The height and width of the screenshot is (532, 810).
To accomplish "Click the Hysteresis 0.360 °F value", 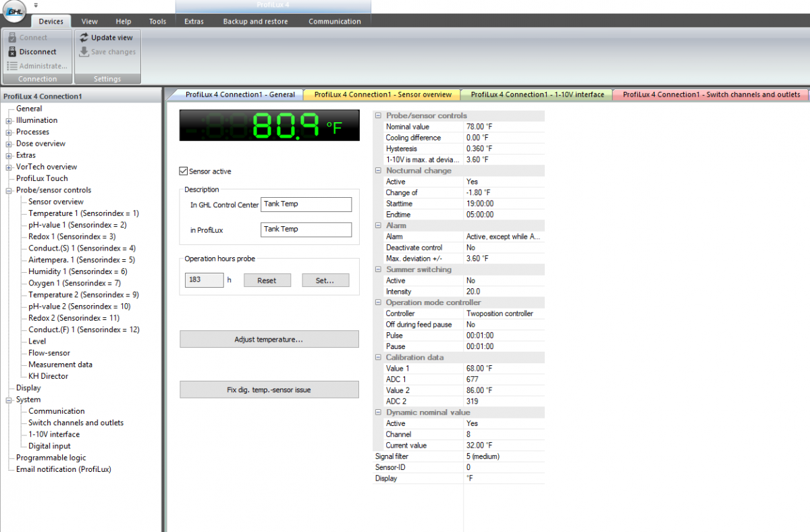I will (x=504, y=149).
